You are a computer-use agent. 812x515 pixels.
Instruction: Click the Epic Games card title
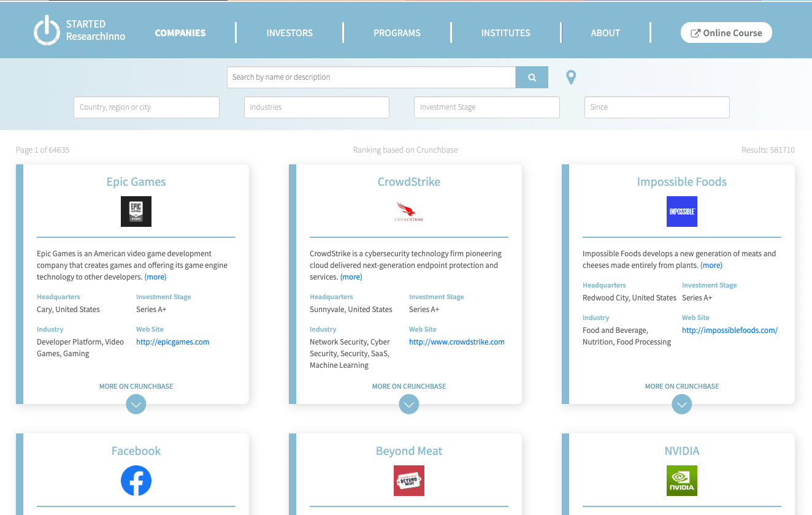(x=136, y=182)
